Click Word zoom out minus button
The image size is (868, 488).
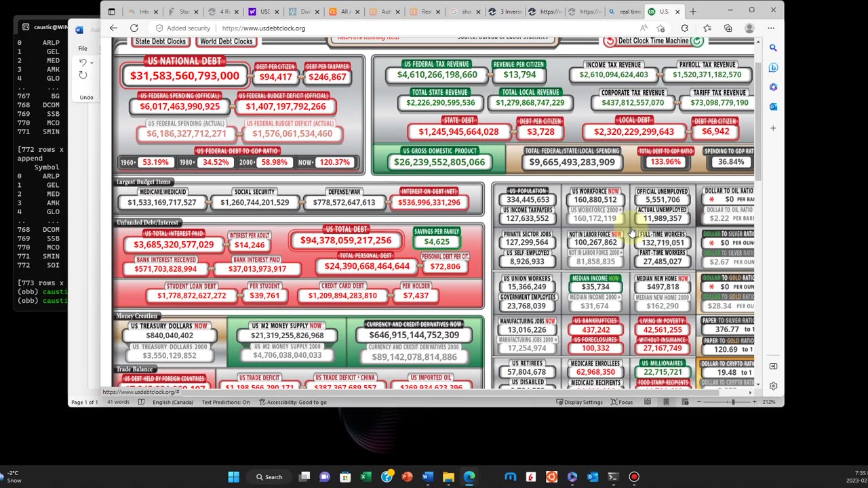(x=701, y=402)
